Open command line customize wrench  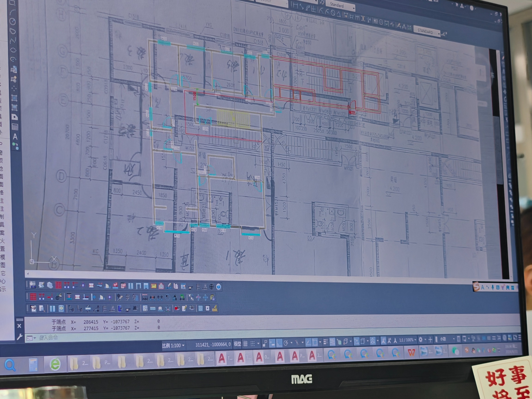click(20, 337)
